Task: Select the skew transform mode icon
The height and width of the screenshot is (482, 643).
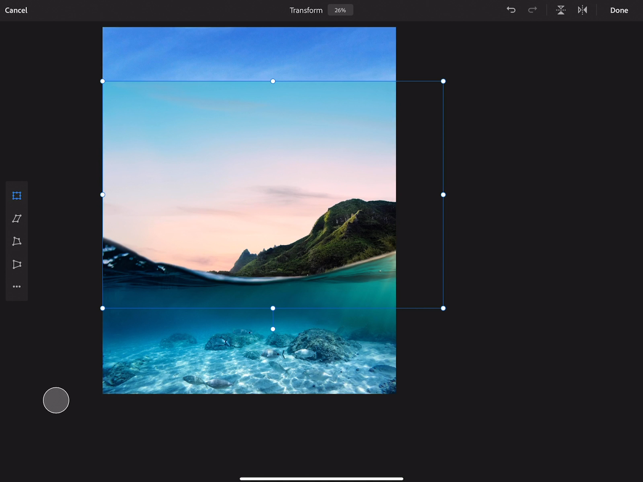Action: (x=17, y=218)
